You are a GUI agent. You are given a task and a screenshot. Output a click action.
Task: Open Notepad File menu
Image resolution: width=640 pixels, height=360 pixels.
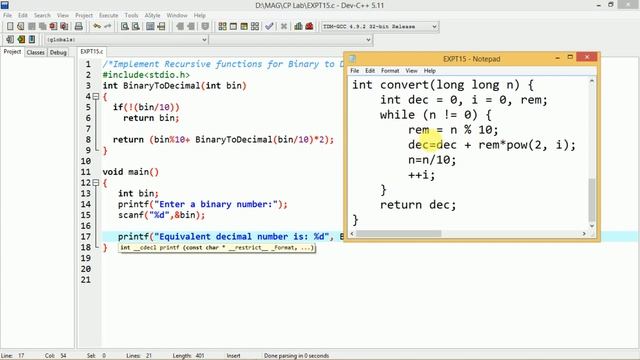355,71
